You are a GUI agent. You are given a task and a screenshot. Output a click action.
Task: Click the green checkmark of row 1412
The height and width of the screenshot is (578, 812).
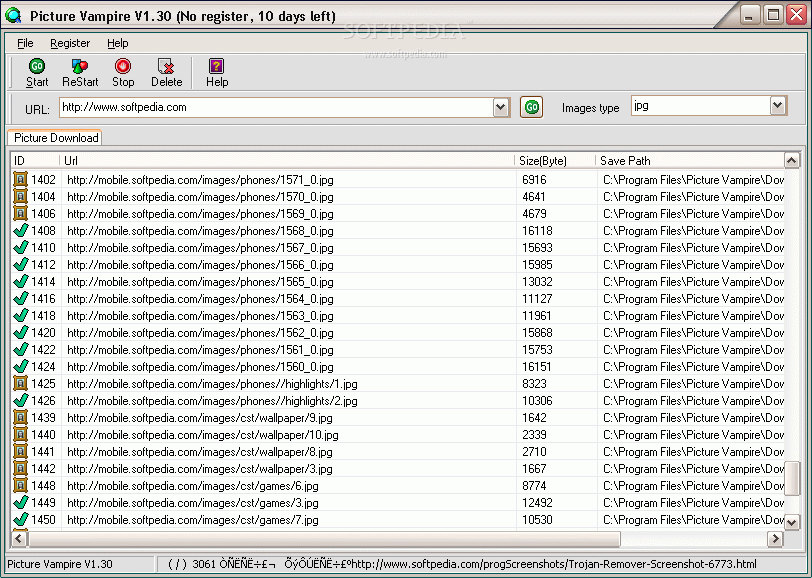click(x=20, y=265)
